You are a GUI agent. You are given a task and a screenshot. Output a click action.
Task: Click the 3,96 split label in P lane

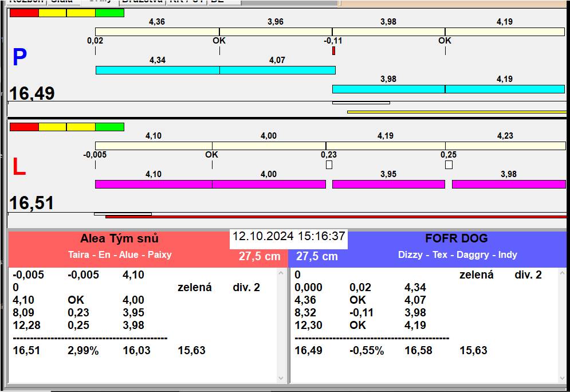click(x=276, y=22)
